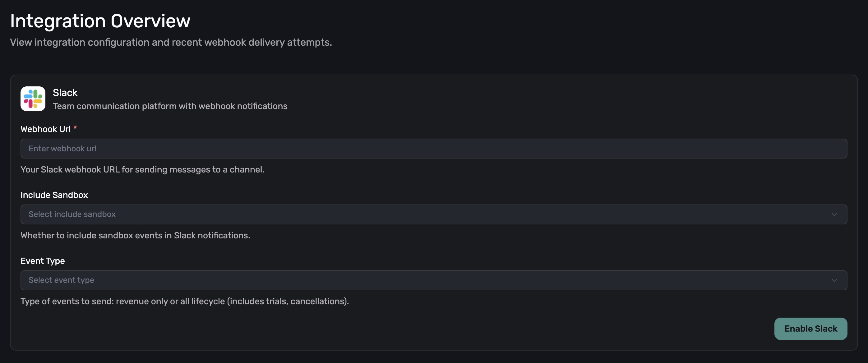Click the Include Sandbox field label
The image size is (868, 363).
coord(54,195)
